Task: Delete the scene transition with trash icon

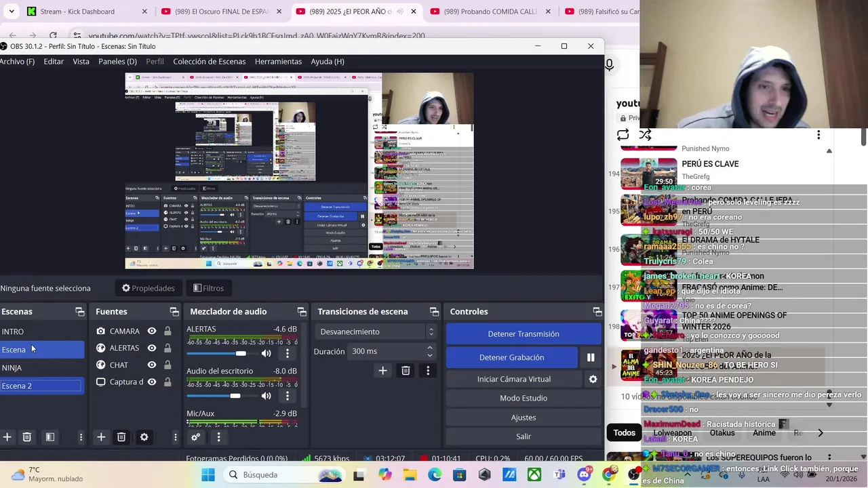Action: (x=406, y=370)
